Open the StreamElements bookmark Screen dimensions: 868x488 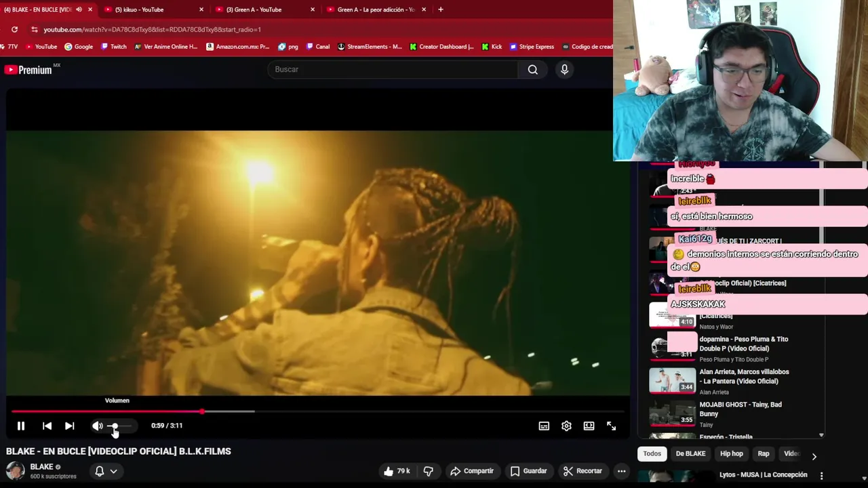pos(370,47)
